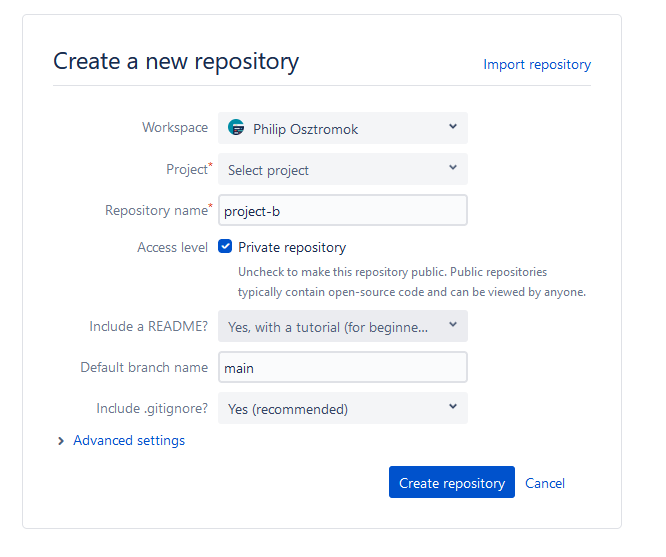The image size is (666, 557).
Task: Click the Repository name label
Action: click(158, 210)
